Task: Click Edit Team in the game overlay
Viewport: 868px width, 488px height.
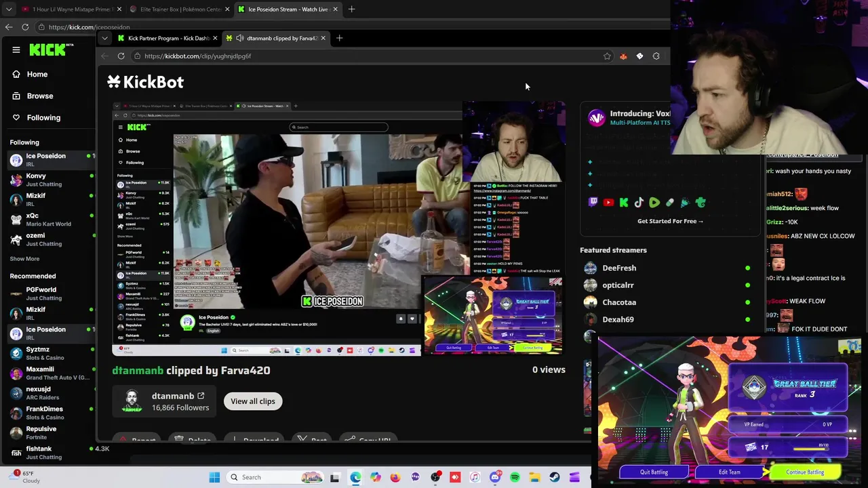Action: pos(729,472)
